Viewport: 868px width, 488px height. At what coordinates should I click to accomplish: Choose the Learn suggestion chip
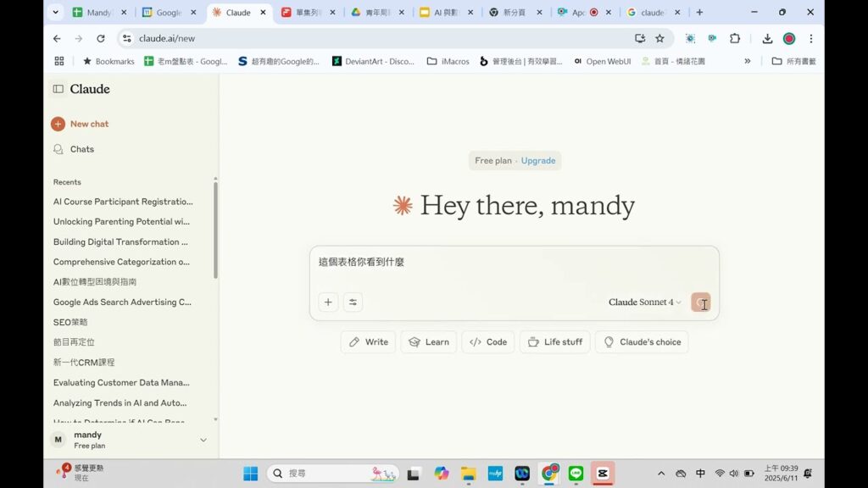428,342
